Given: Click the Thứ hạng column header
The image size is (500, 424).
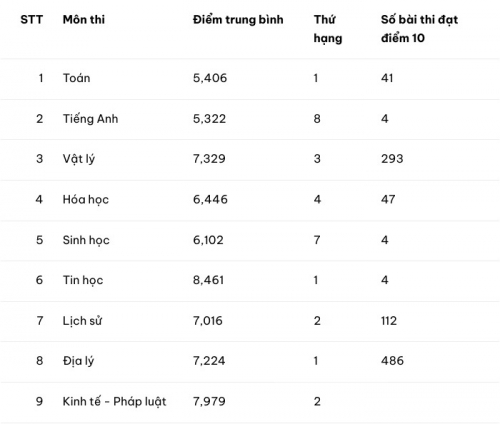Looking at the screenshot, I should click(x=328, y=29).
